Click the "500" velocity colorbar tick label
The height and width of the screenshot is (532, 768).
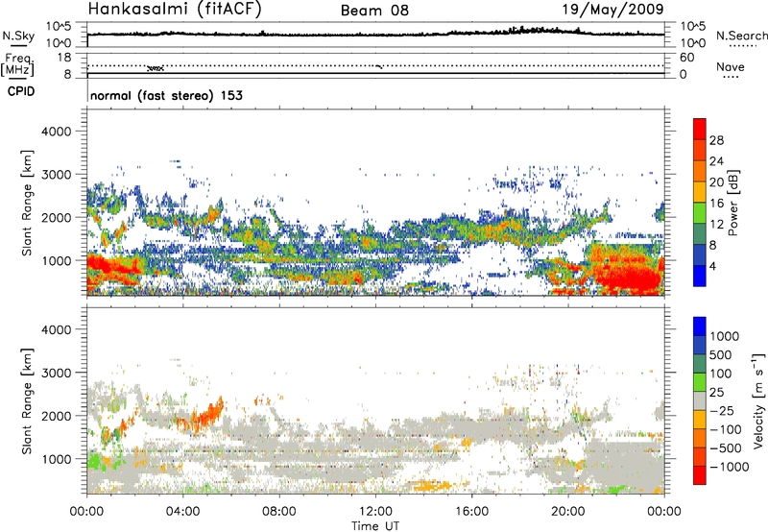(x=721, y=354)
